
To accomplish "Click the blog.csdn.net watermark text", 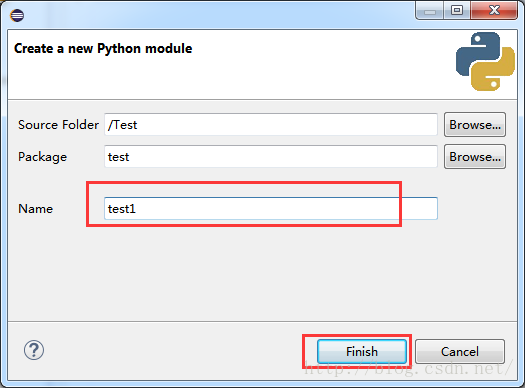I will (408, 369).
